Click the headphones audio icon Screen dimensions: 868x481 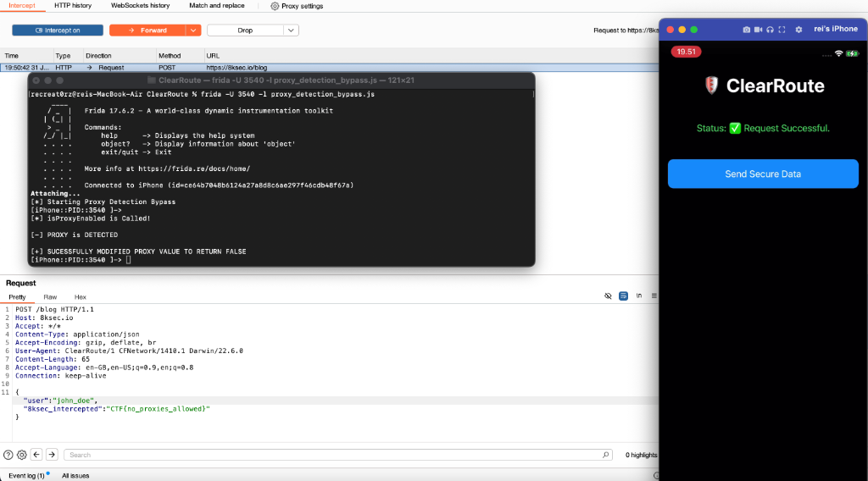tap(770, 29)
